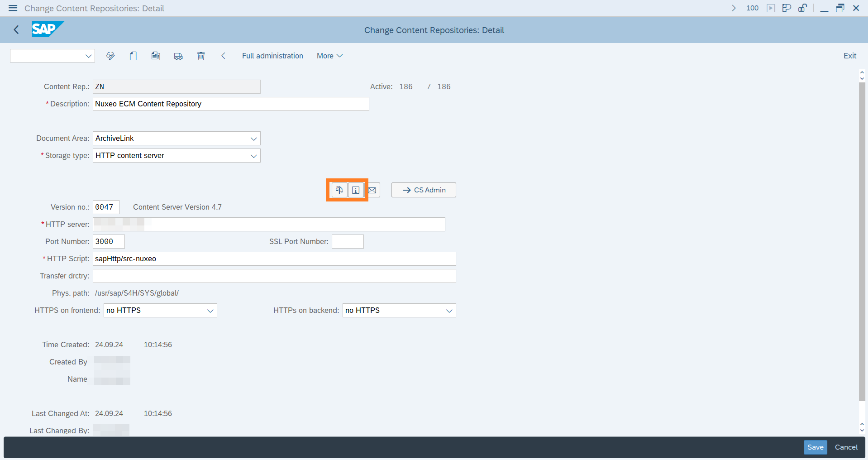Click the vertical scrollbar thumb

(x=862, y=242)
